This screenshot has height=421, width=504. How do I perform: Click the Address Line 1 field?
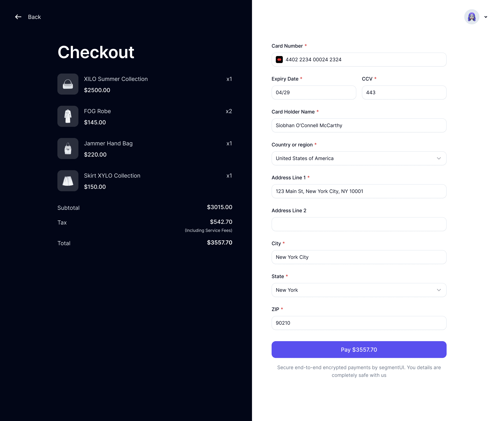pos(359,191)
